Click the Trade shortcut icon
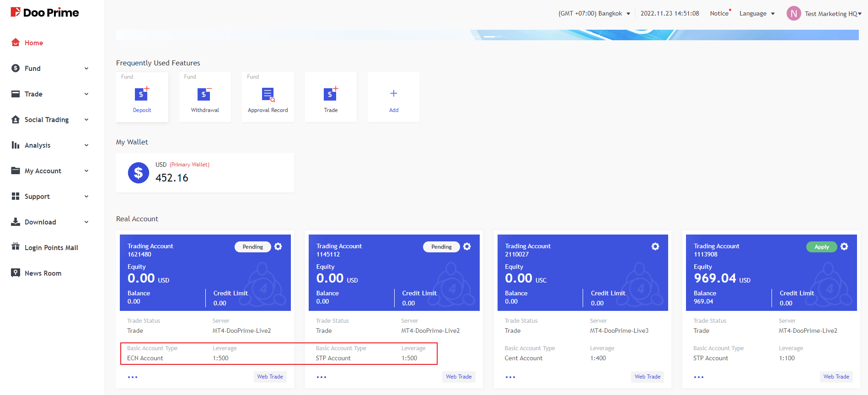Viewport: 868px width, 395px height. point(330,95)
